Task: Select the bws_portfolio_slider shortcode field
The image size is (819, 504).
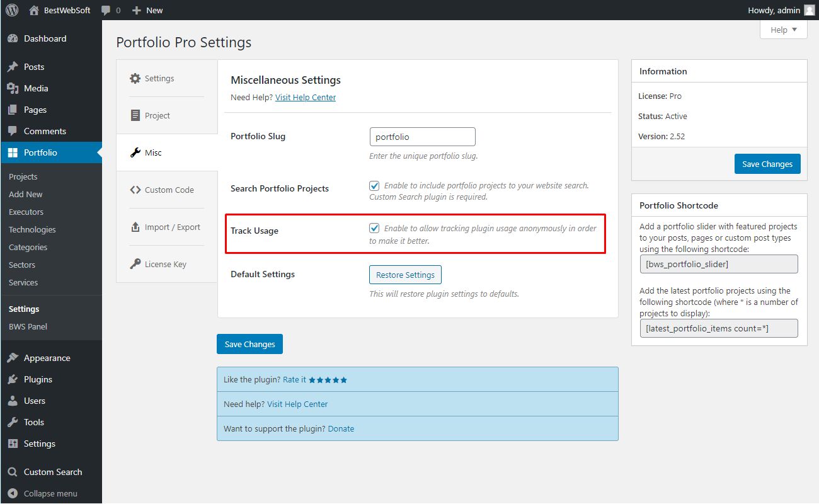Action: [x=719, y=264]
